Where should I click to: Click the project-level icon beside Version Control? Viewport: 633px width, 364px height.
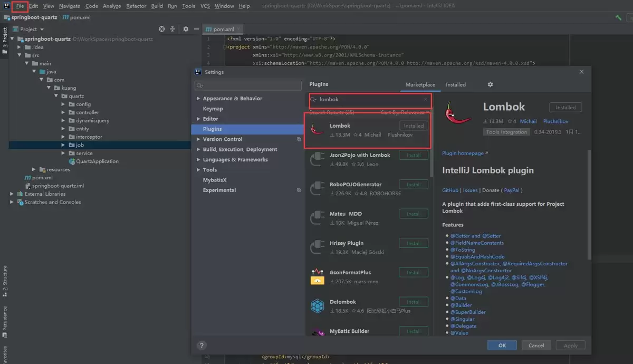point(299,139)
